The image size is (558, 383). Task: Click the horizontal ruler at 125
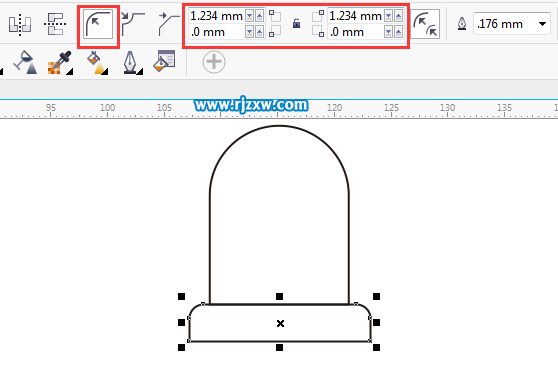click(391, 108)
